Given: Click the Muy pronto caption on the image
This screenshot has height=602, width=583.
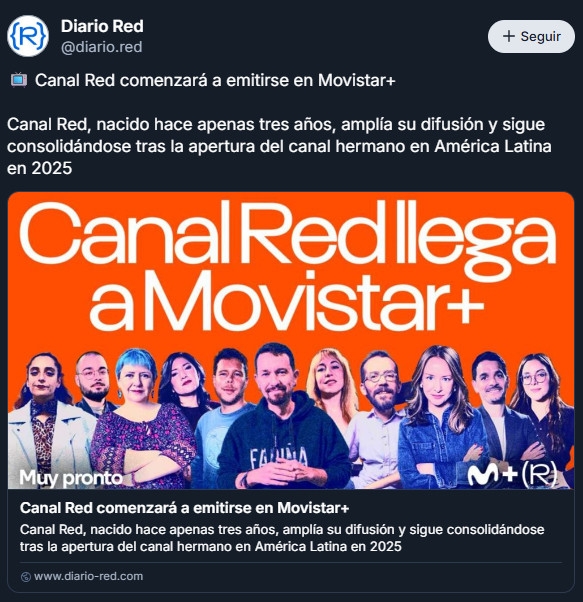Looking at the screenshot, I should (x=71, y=478).
